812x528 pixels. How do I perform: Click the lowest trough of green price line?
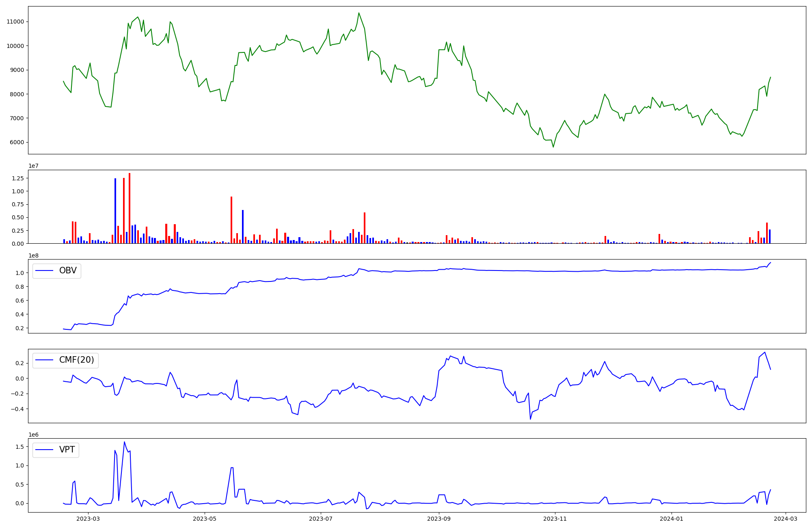pyautogui.click(x=553, y=147)
